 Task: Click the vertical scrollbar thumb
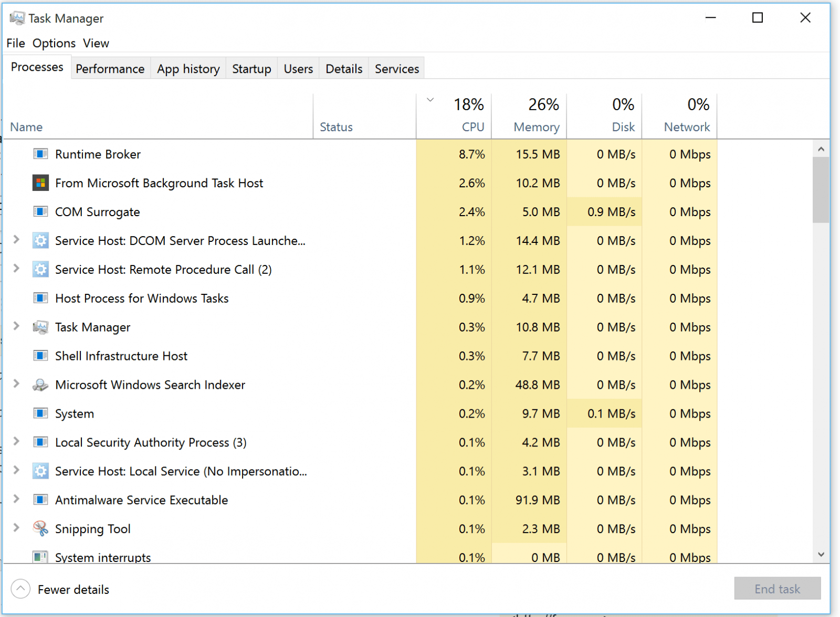pyautogui.click(x=821, y=190)
